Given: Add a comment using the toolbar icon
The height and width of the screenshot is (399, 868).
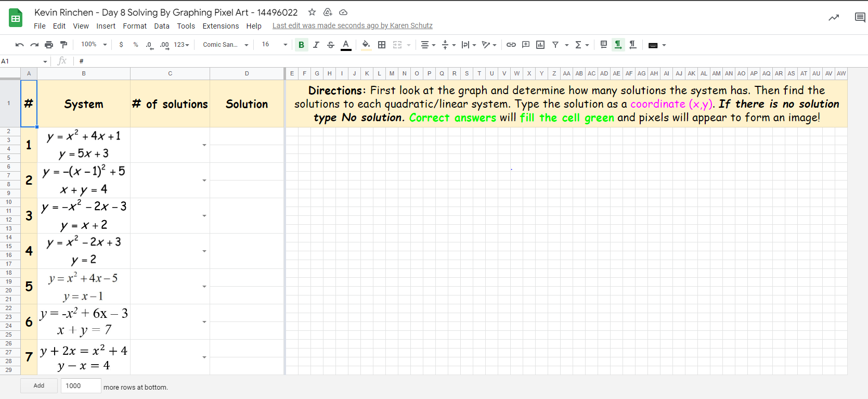Looking at the screenshot, I should (526, 45).
